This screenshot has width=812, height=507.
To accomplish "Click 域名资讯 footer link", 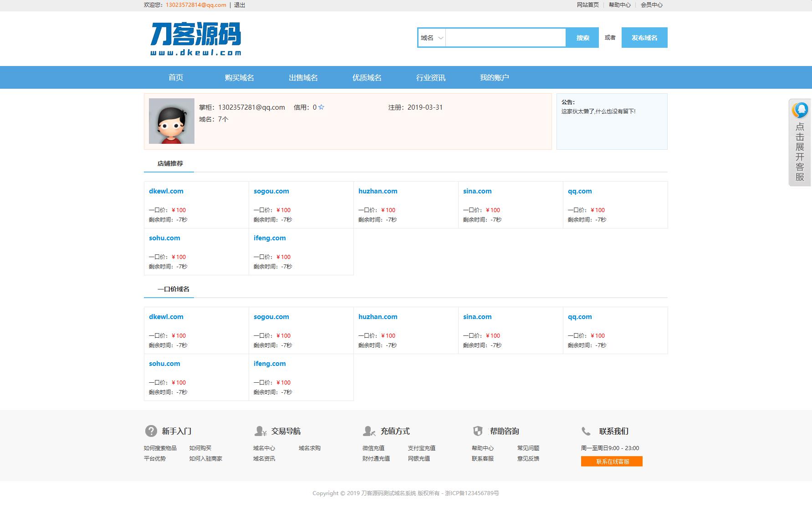I will pyautogui.click(x=264, y=459).
